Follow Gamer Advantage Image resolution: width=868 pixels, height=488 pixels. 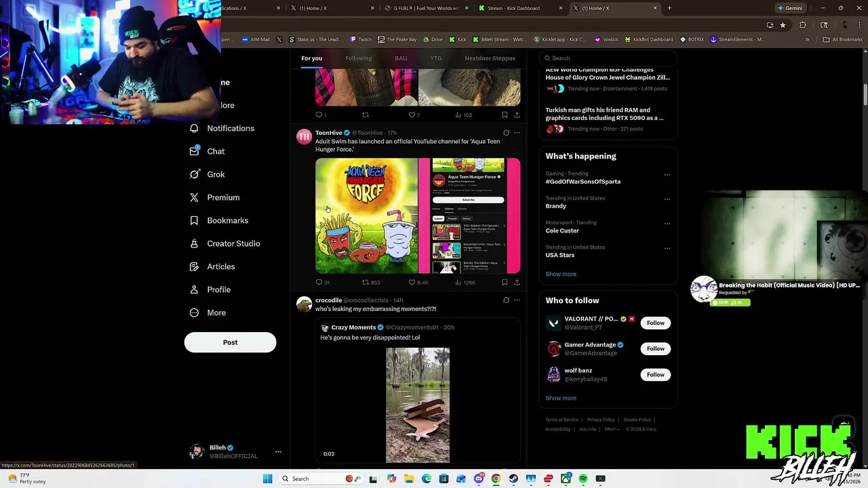coord(655,349)
